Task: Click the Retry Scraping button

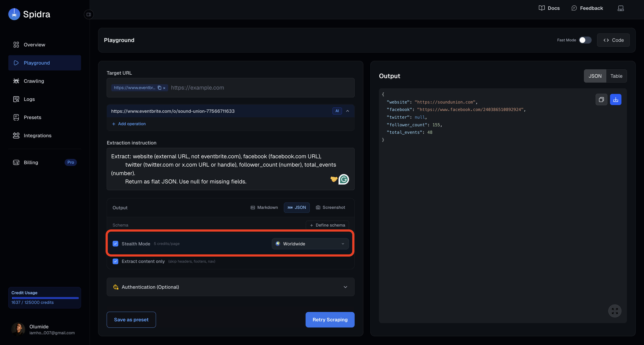Action: (330, 320)
